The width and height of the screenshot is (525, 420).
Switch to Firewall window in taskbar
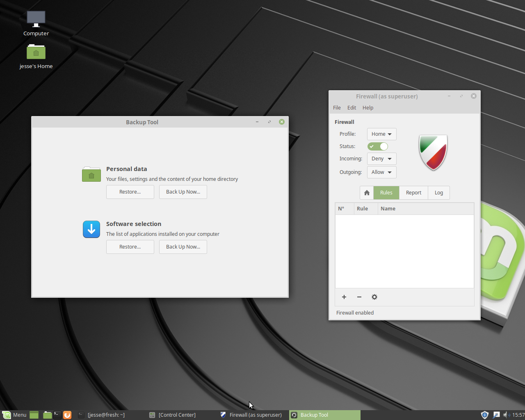tap(253, 415)
